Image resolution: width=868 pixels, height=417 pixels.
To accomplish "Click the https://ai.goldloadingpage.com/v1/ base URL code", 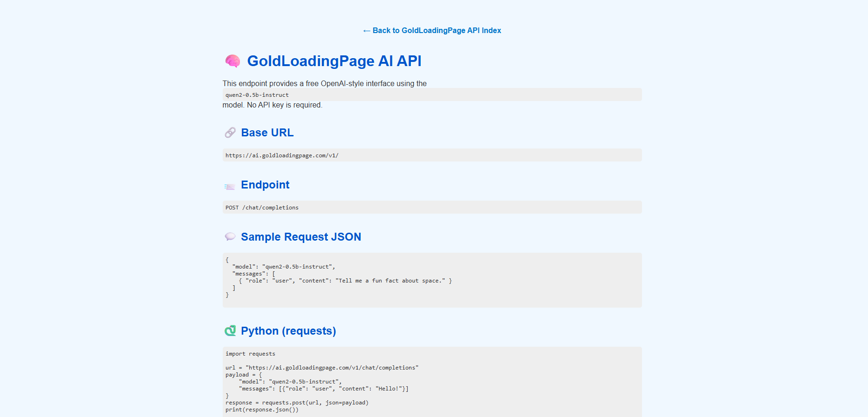I will click(432, 155).
